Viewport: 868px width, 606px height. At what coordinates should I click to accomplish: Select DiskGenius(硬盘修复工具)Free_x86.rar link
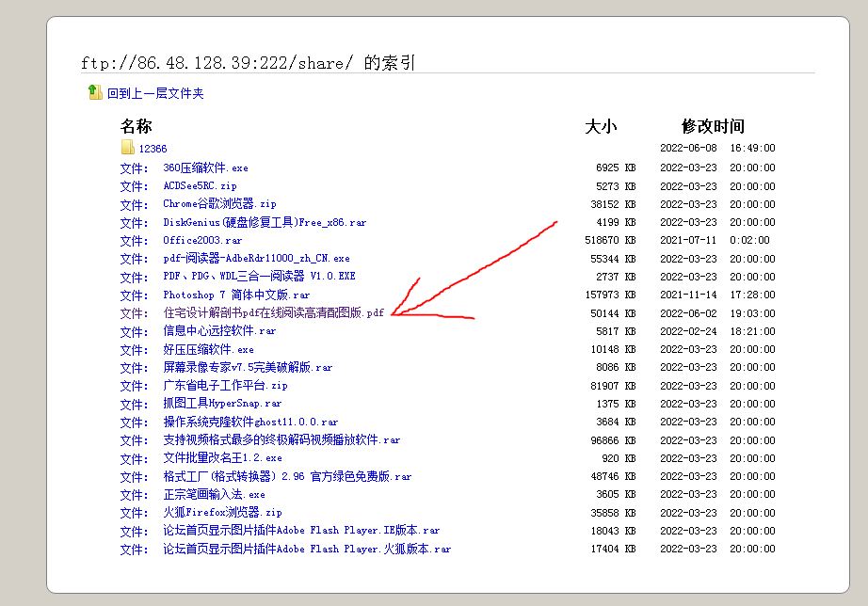[x=265, y=222]
